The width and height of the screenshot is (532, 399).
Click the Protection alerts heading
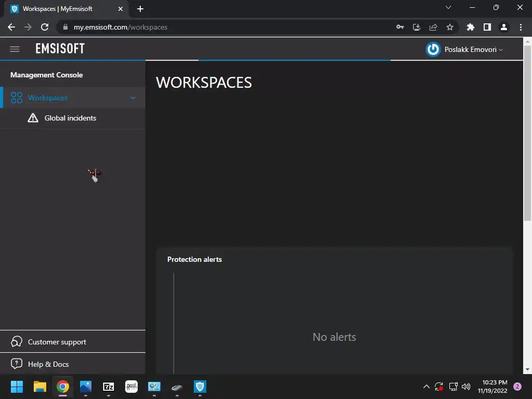194,259
